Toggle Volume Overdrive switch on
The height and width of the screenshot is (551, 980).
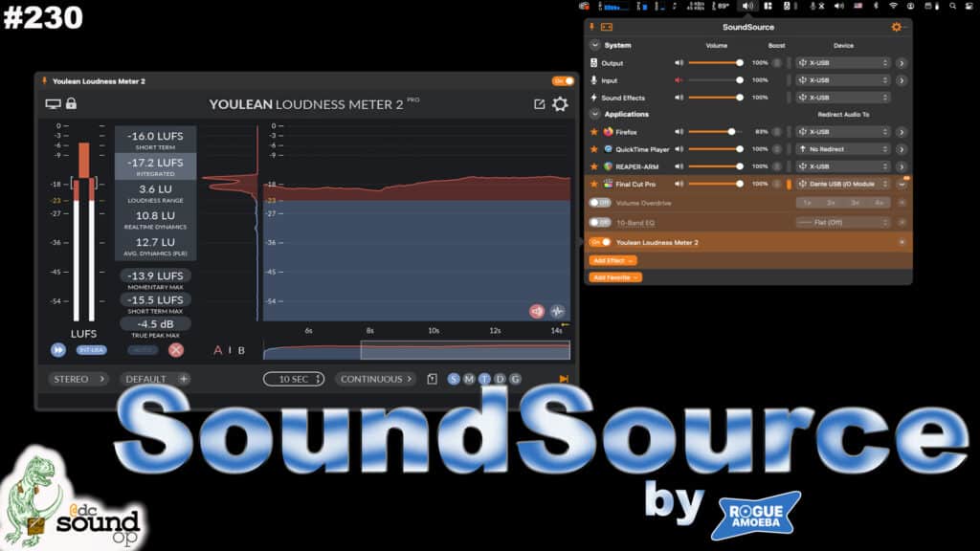coord(599,203)
